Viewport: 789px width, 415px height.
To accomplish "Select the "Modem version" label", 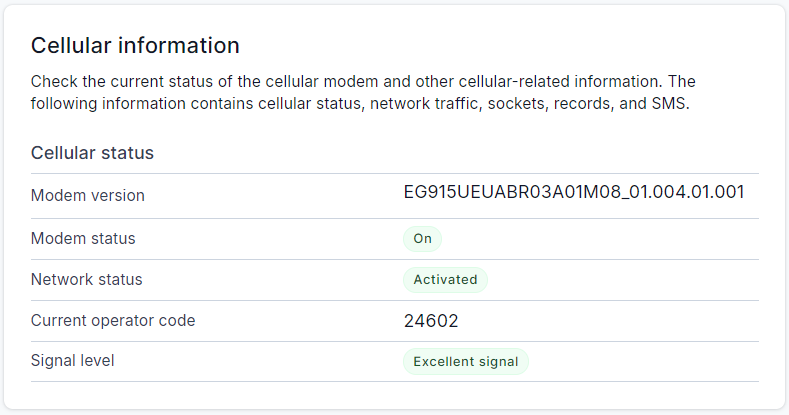I will [88, 196].
